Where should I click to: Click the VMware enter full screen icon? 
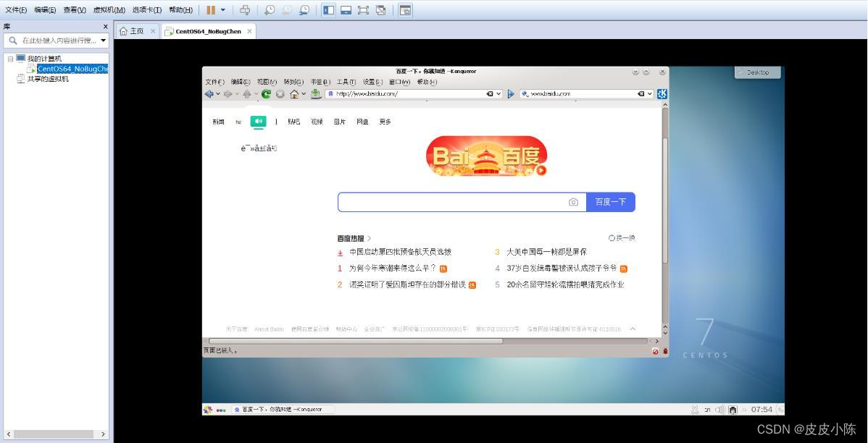click(362, 9)
